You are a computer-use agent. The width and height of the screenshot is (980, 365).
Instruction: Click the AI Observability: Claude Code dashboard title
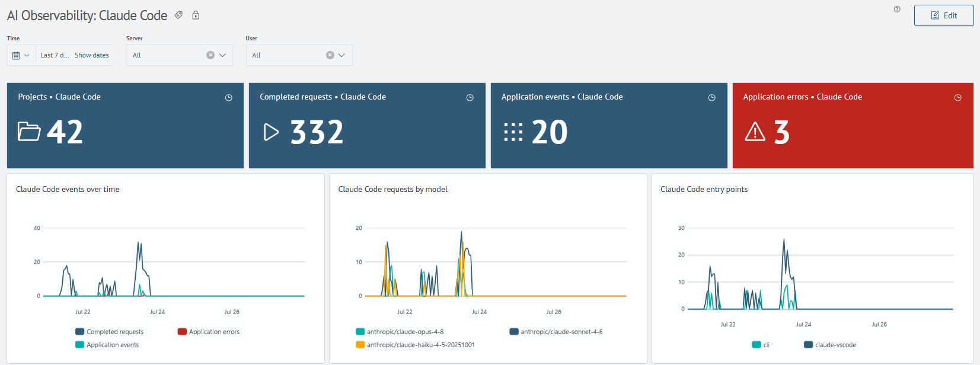click(87, 16)
